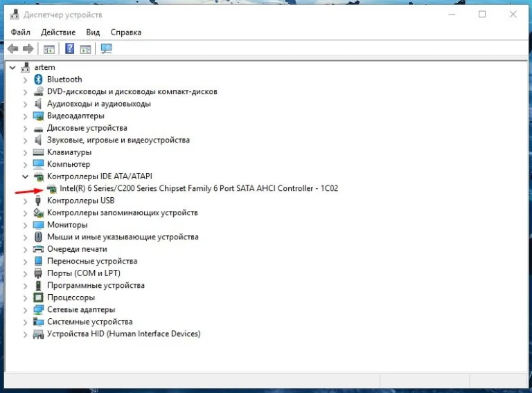This screenshot has height=393, width=532.
Task: Select Мыши и иные указывающие устройства label
Action: [x=123, y=237]
